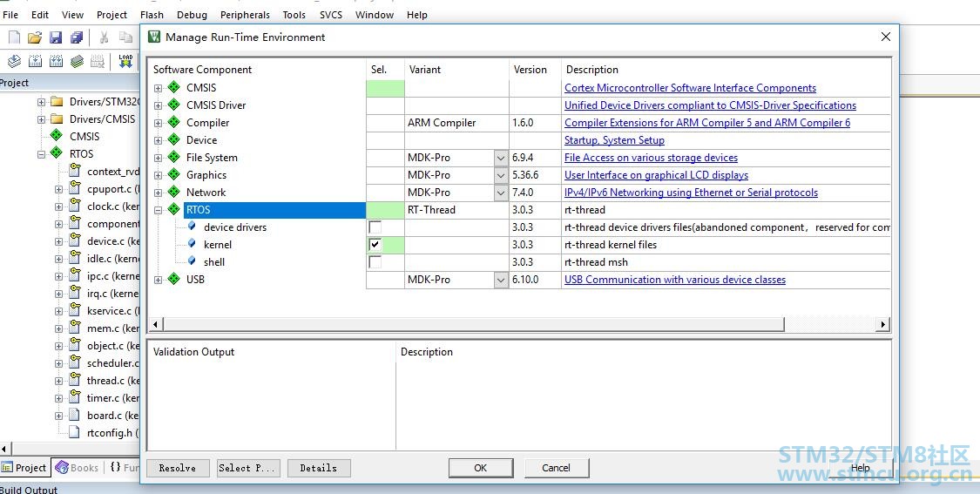Open the USB variant dropdown
Viewport: 980px width, 494px height.
tap(501, 280)
